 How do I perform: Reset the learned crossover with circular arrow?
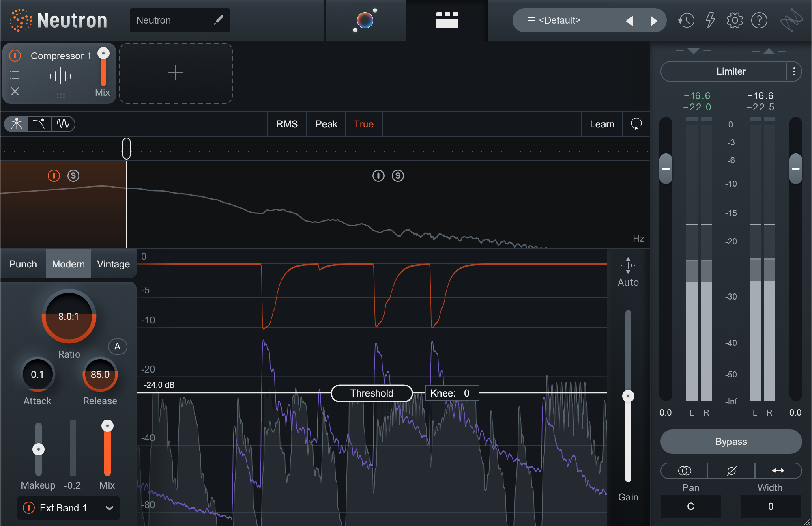[x=636, y=124]
